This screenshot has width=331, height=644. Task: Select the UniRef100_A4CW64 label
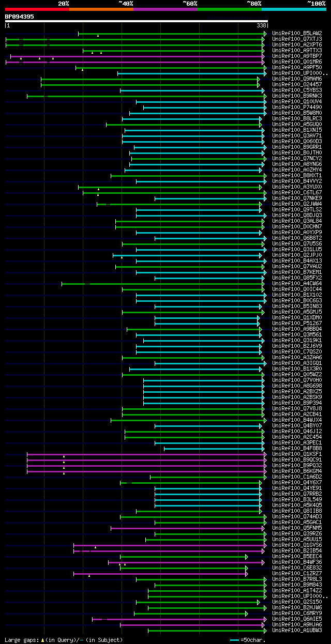click(x=297, y=284)
